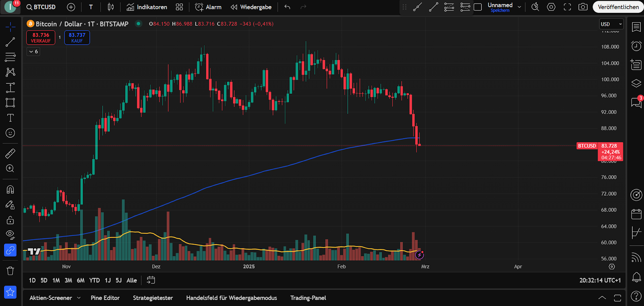Click the red 83.736 Verkauf button
Image resolution: width=644 pixels, height=306 pixels.
[41, 38]
